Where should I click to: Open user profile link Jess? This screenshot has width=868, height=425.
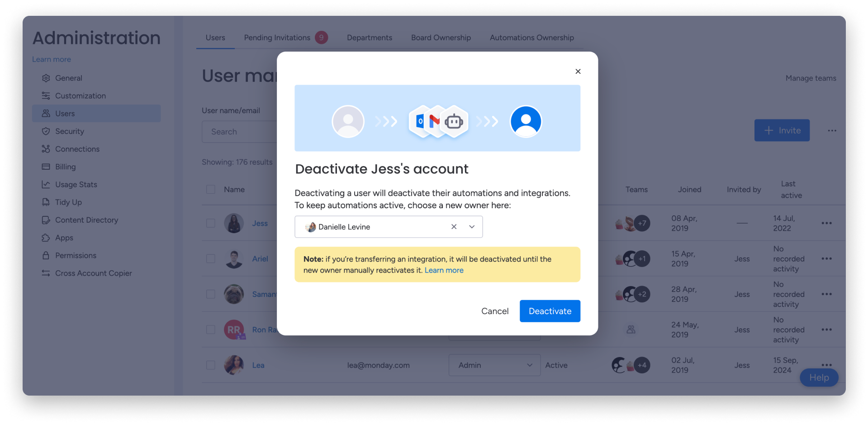point(260,223)
